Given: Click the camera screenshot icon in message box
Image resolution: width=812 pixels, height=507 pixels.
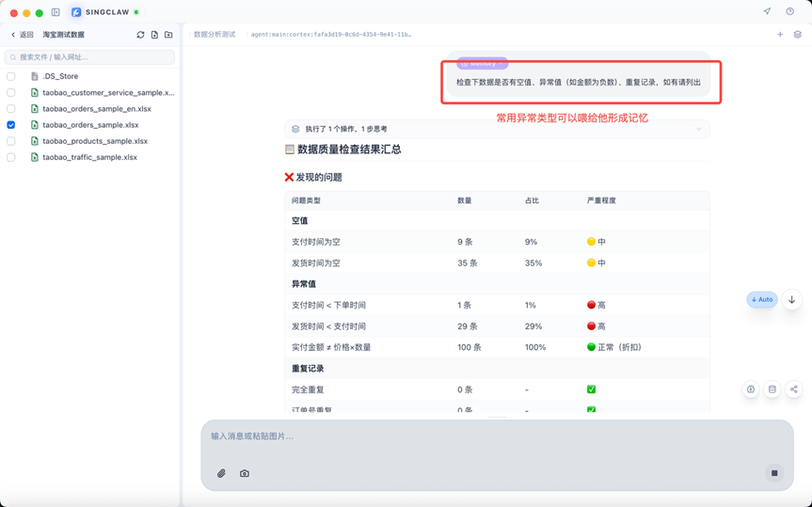Looking at the screenshot, I should click(245, 473).
